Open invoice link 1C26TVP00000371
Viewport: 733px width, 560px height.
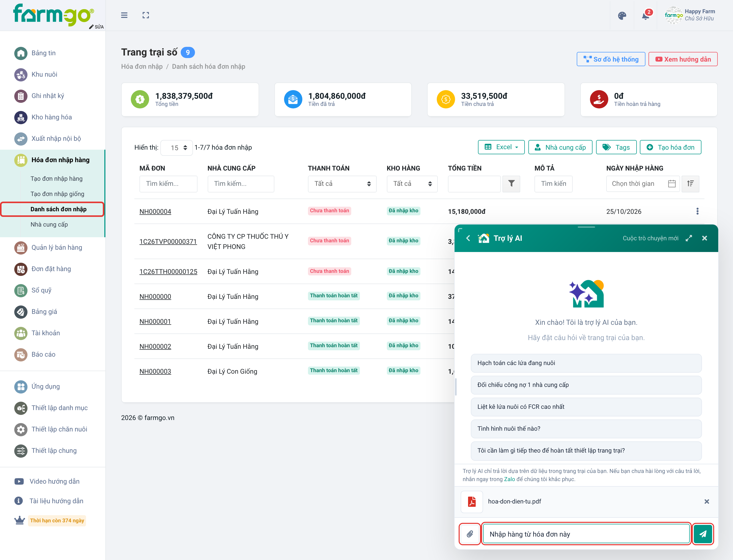tap(168, 241)
